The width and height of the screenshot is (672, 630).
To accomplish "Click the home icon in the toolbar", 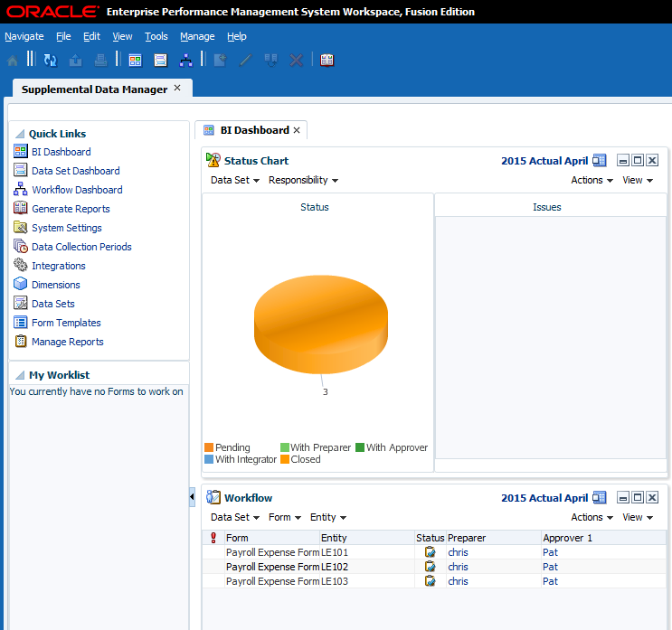I will click(13, 60).
